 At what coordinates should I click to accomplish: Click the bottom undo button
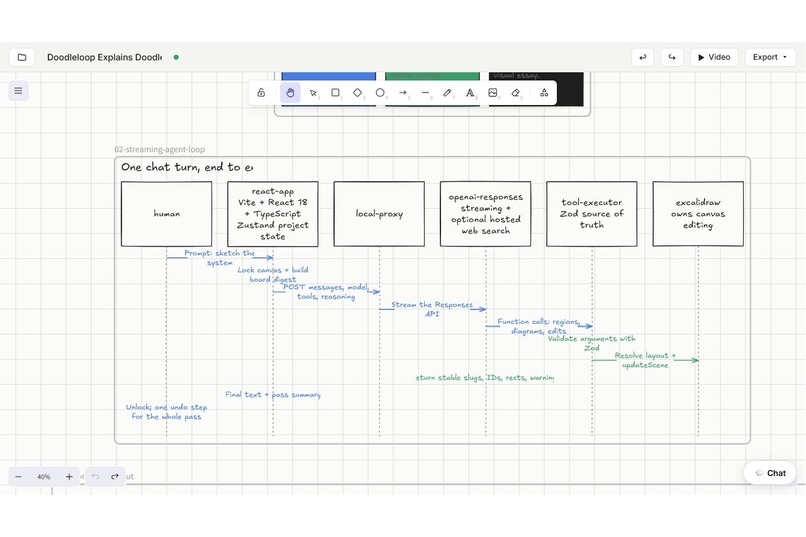95,476
